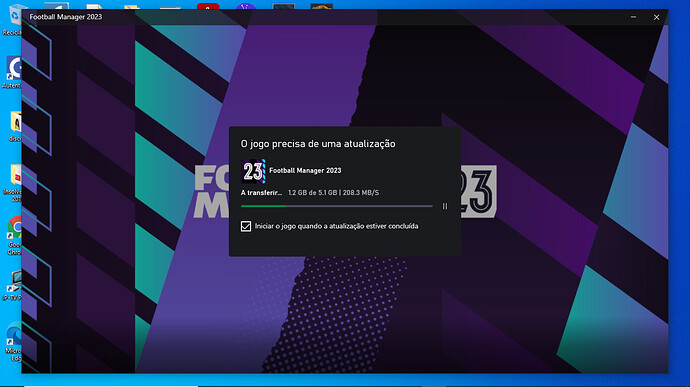Open the Google Chrome desktop shortcut
This screenshot has width=690, height=387.
pos(13,236)
